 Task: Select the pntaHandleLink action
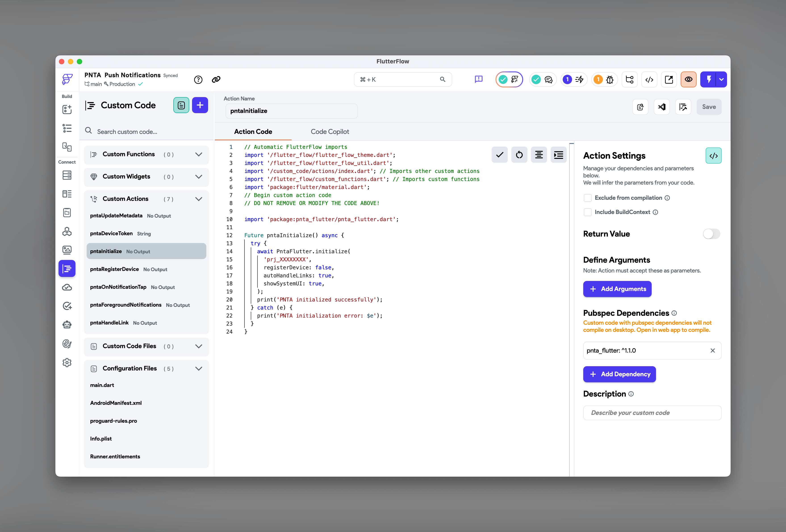tap(146, 323)
